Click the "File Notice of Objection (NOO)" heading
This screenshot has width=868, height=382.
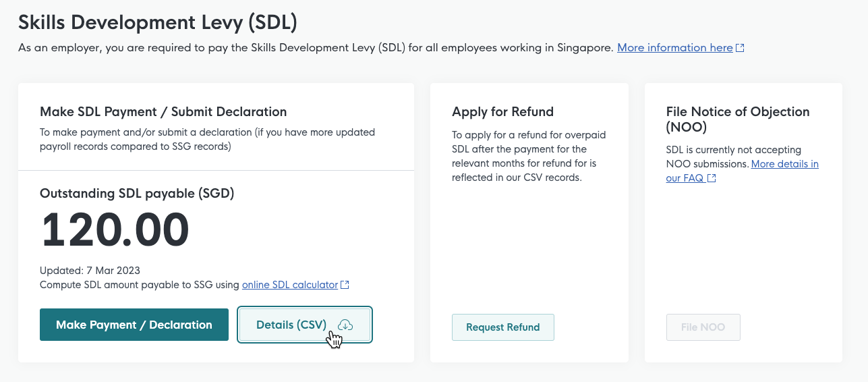pos(737,119)
